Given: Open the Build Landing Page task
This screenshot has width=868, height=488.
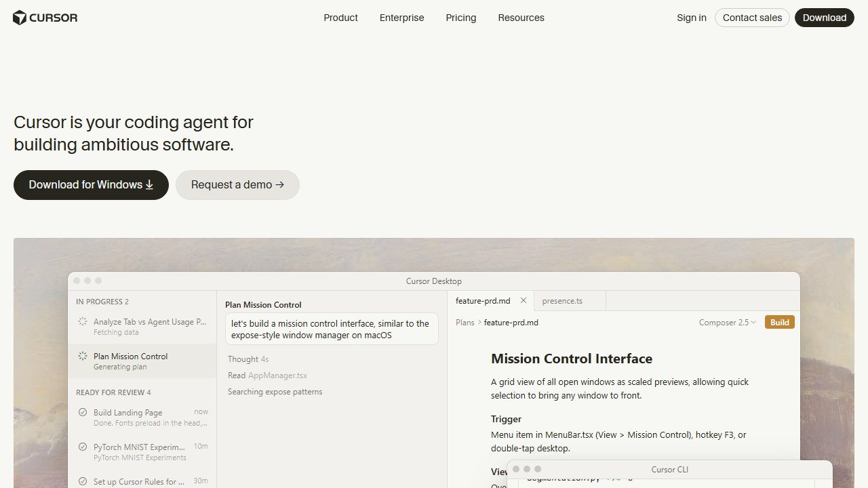Looking at the screenshot, I should pyautogui.click(x=142, y=418).
